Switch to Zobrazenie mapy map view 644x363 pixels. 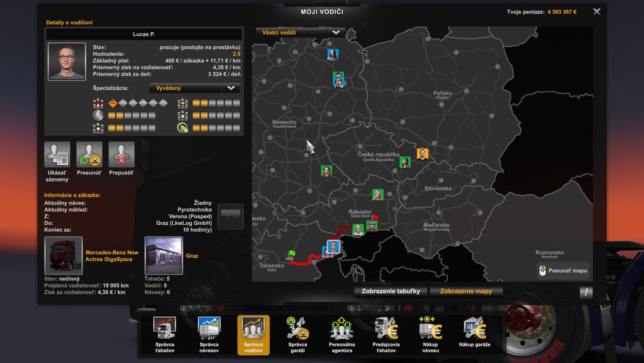tap(466, 291)
